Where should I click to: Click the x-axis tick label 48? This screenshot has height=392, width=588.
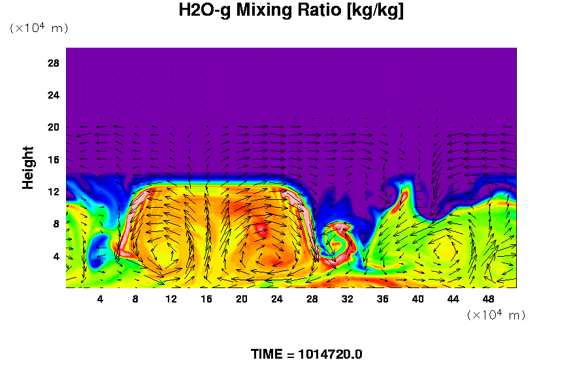488,299
